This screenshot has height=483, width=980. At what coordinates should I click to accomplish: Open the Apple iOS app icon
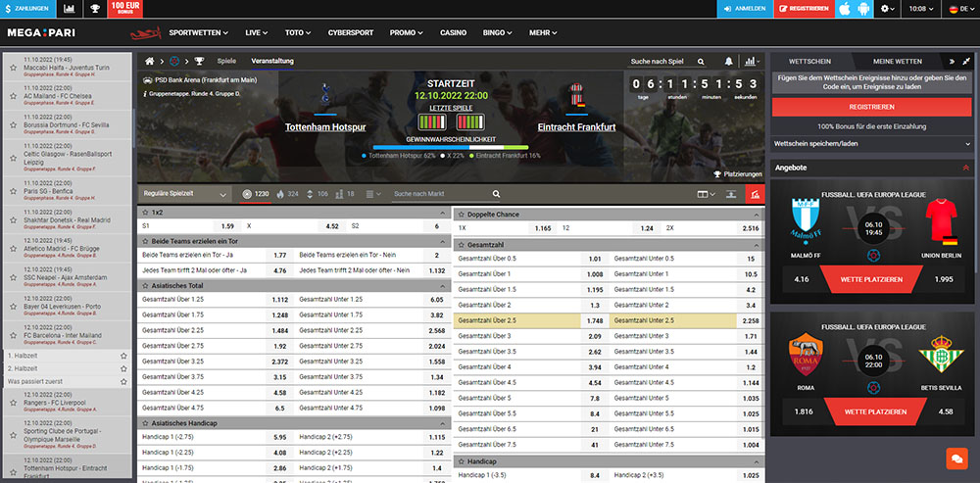point(845,9)
